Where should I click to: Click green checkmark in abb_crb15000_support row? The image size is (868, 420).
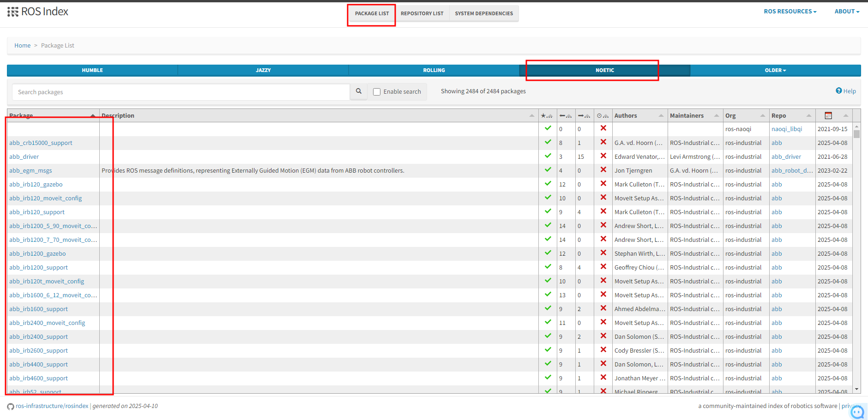pyautogui.click(x=548, y=142)
